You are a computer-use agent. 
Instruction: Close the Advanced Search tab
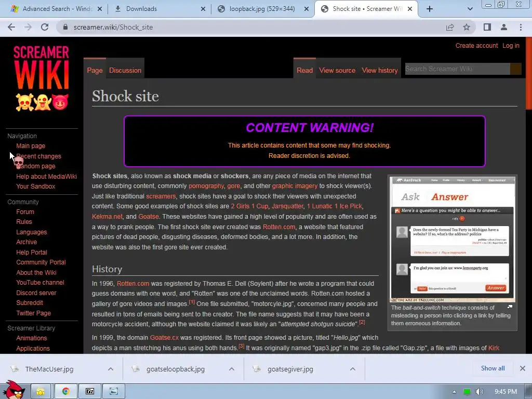tap(100, 9)
